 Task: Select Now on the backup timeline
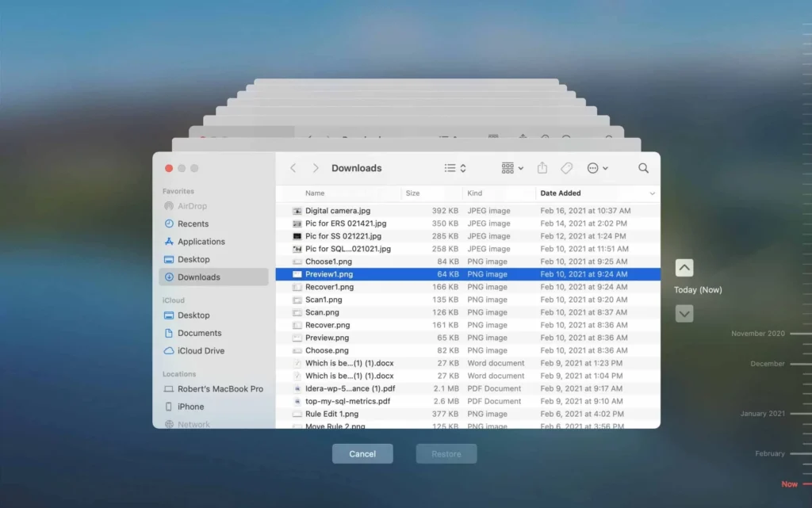click(x=789, y=484)
